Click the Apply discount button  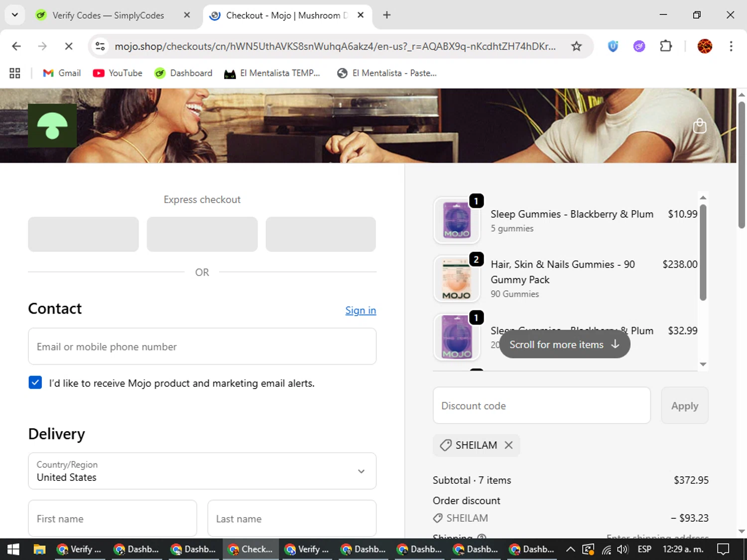coord(685,406)
